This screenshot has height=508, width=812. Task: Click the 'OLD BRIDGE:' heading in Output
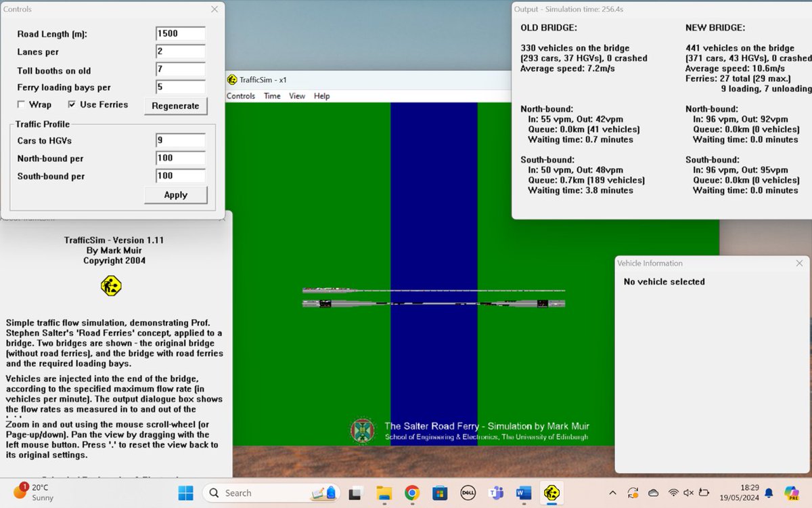pos(549,28)
